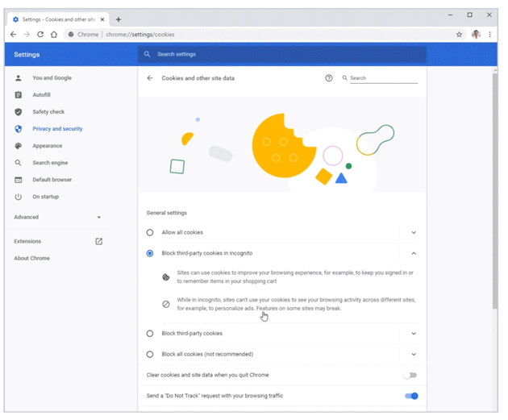The width and height of the screenshot is (508, 420).
Task: Open a new tab with plus icon
Action: (x=119, y=19)
